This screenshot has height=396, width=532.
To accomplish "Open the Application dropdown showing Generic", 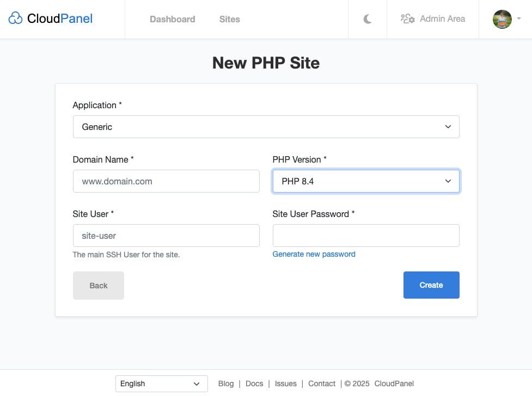I will point(266,127).
